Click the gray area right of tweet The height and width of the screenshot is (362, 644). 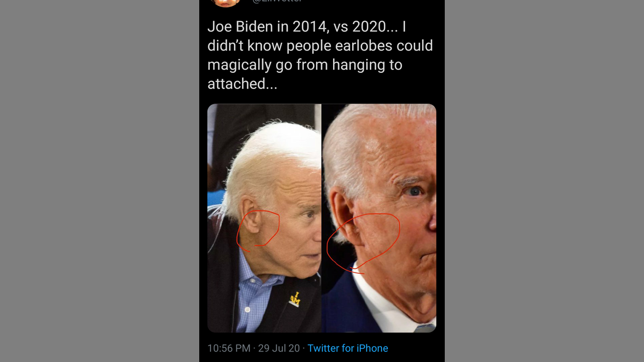tap(544, 181)
